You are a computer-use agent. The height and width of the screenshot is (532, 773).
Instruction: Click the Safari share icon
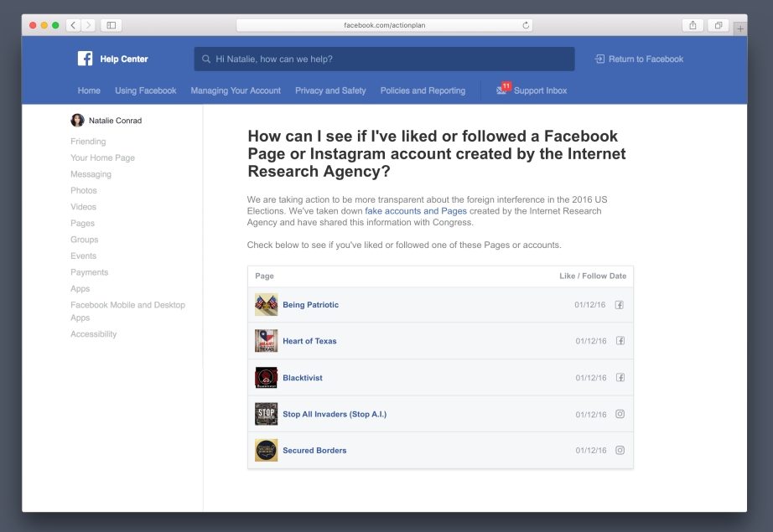[x=693, y=25]
